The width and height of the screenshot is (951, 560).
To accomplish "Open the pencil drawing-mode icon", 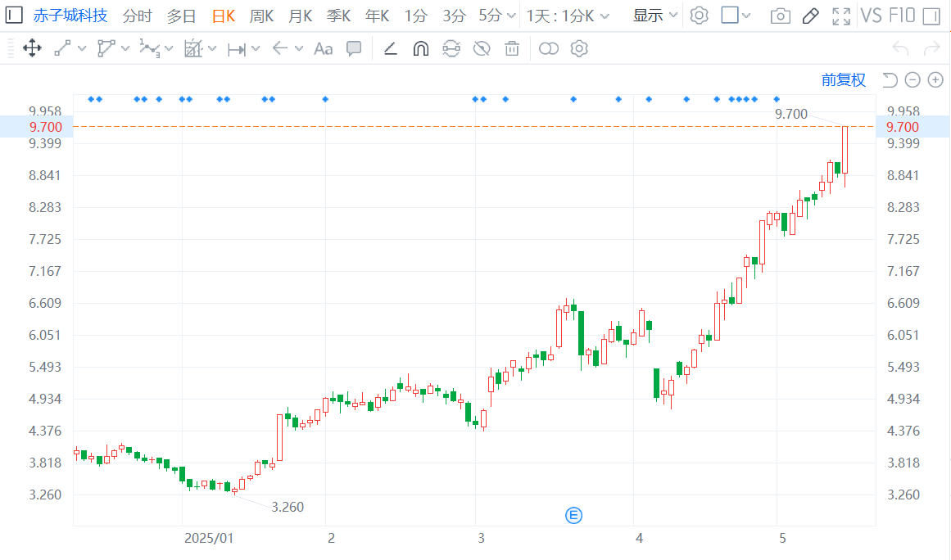I will click(x=811, y=16).
